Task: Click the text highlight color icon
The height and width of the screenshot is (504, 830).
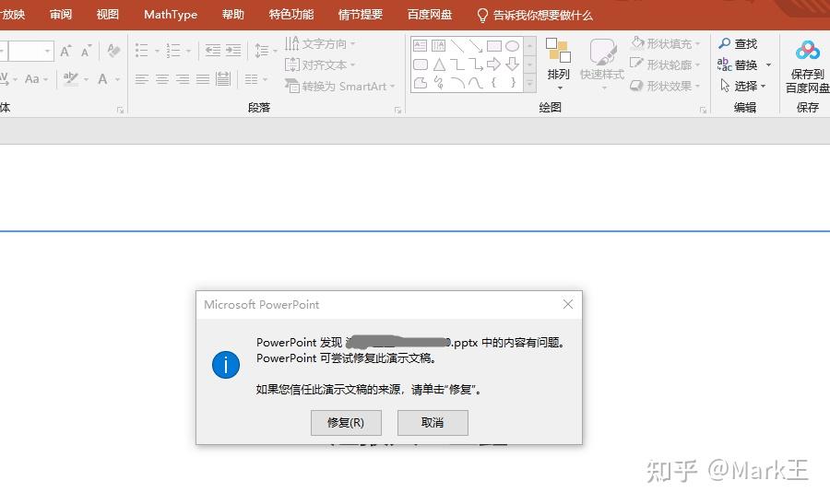Action: point(70,79)
